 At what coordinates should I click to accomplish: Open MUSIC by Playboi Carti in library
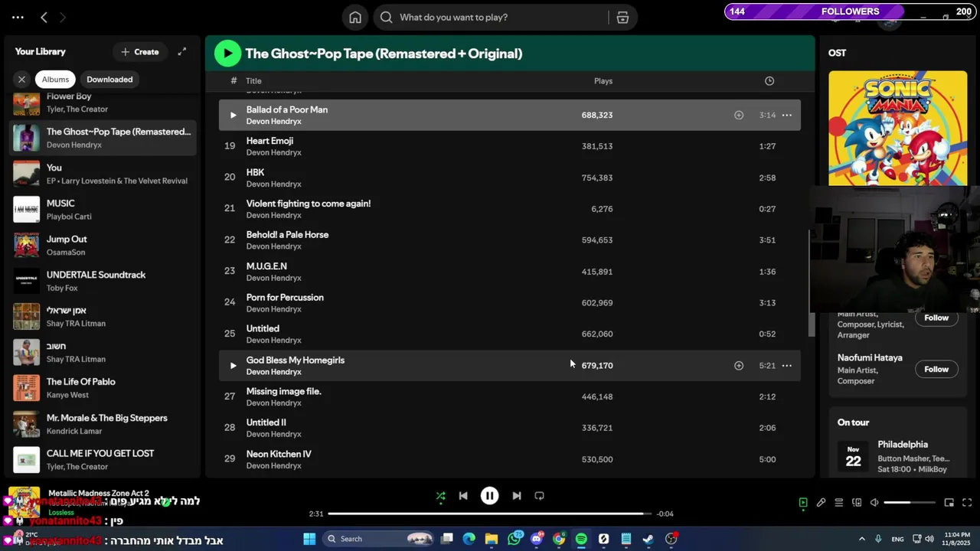(x=103, y=210)
